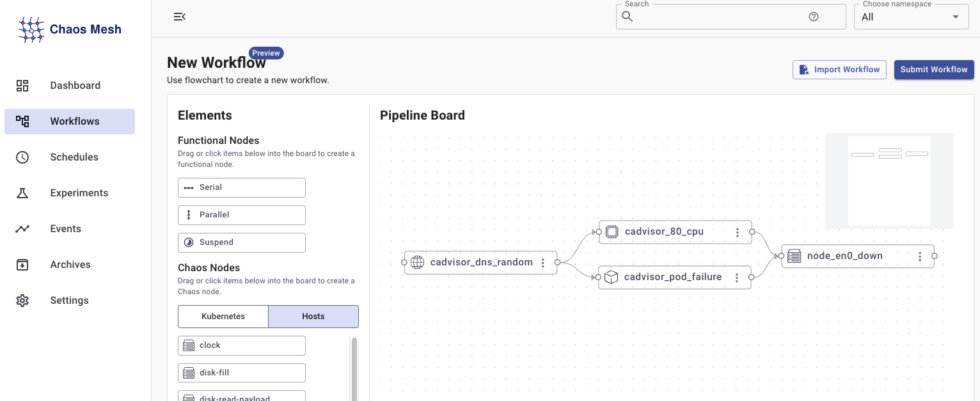This screenshot has height=401, width=980.
Task: Open the Choose namespace dropdown
Action: point(911,17)
